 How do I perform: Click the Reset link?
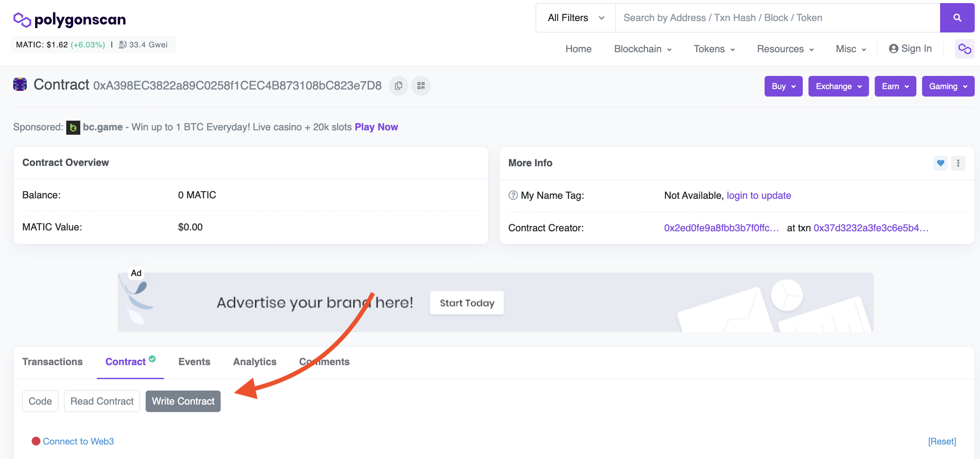click(942, 441)
